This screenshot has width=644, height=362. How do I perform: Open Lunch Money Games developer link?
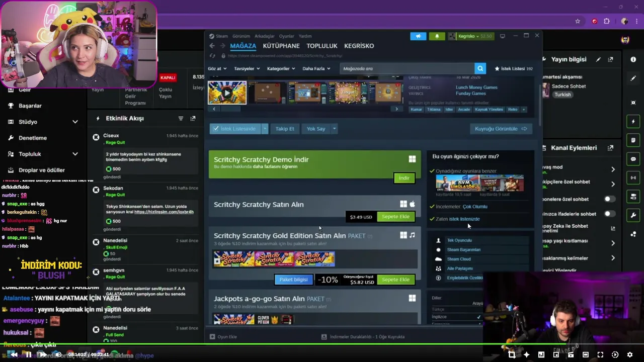[x=476, y=87]
